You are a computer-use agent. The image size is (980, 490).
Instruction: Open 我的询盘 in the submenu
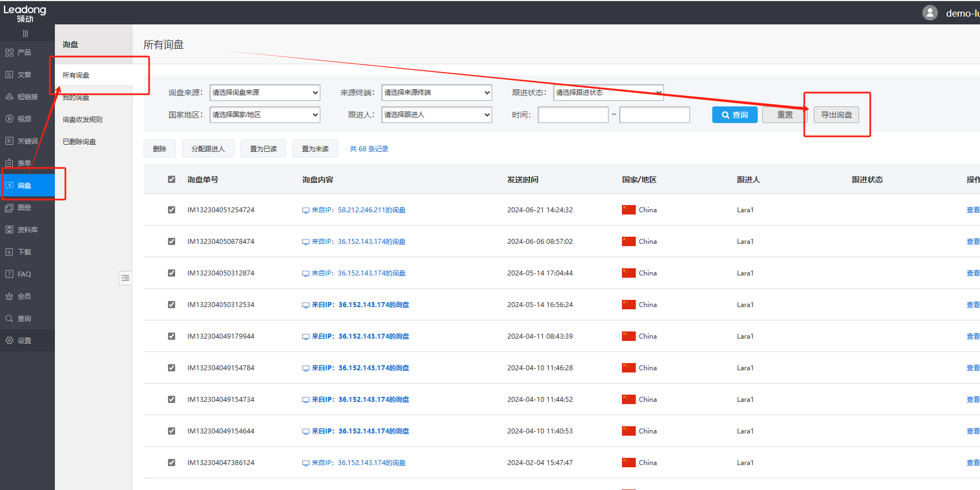[76, 98]
